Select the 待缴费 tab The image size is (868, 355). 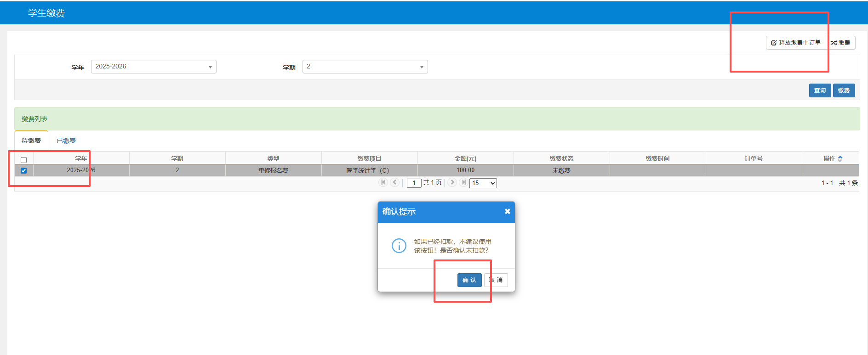tap(31, 141)
